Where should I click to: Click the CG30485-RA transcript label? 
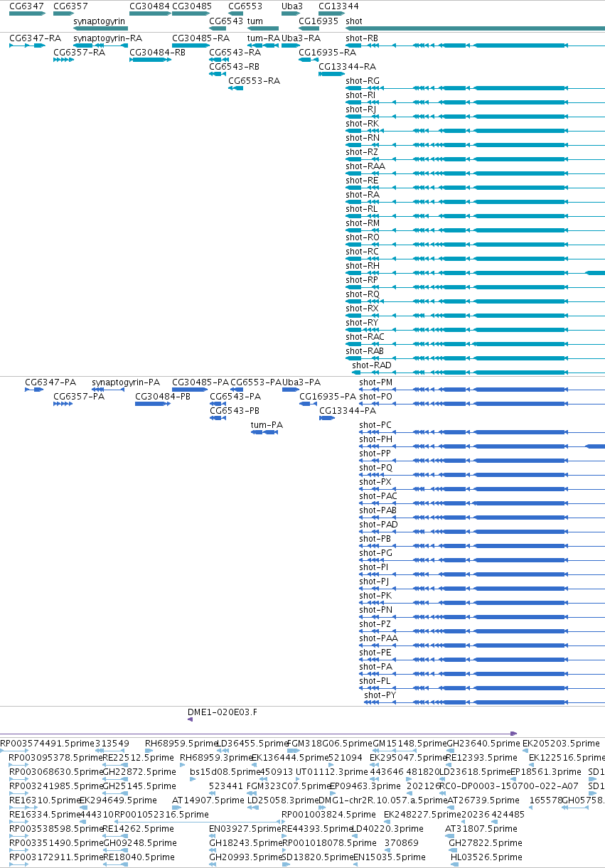click(x=200, y=38)
